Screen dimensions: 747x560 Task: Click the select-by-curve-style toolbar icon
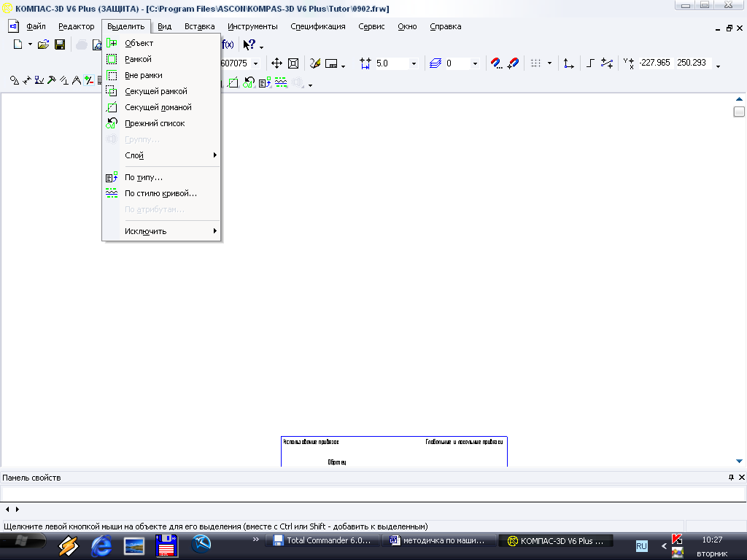(281, 82)
